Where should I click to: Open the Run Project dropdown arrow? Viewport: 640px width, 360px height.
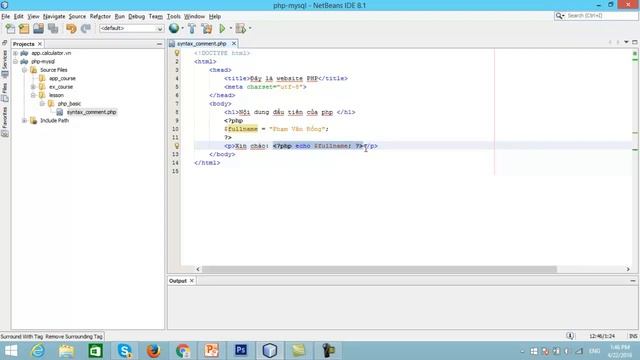coord(231,29)
